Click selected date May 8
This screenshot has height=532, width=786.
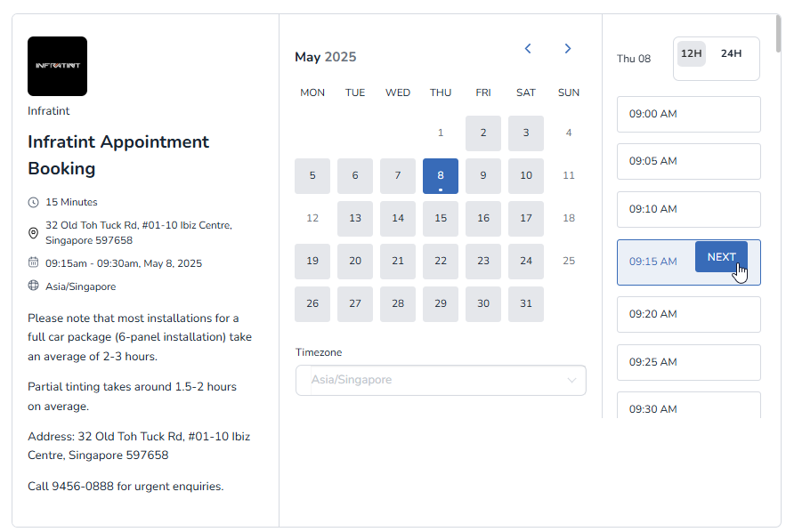(440, 176)
